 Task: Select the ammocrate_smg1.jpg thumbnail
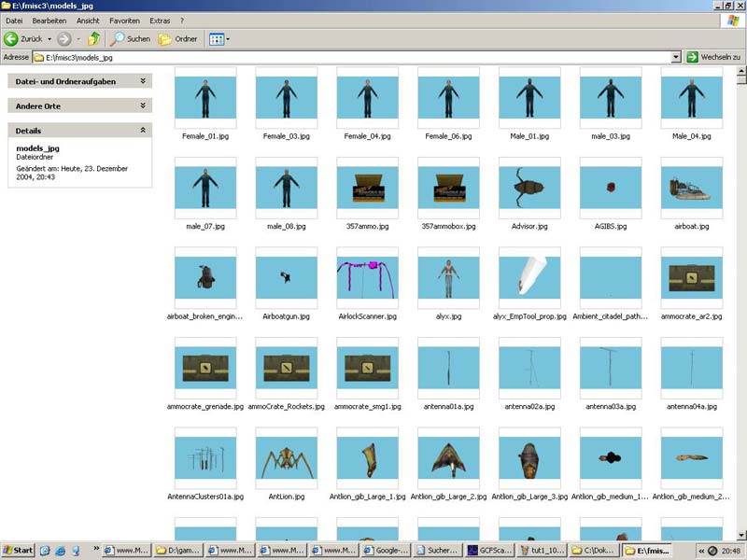(x=367, y=368)
